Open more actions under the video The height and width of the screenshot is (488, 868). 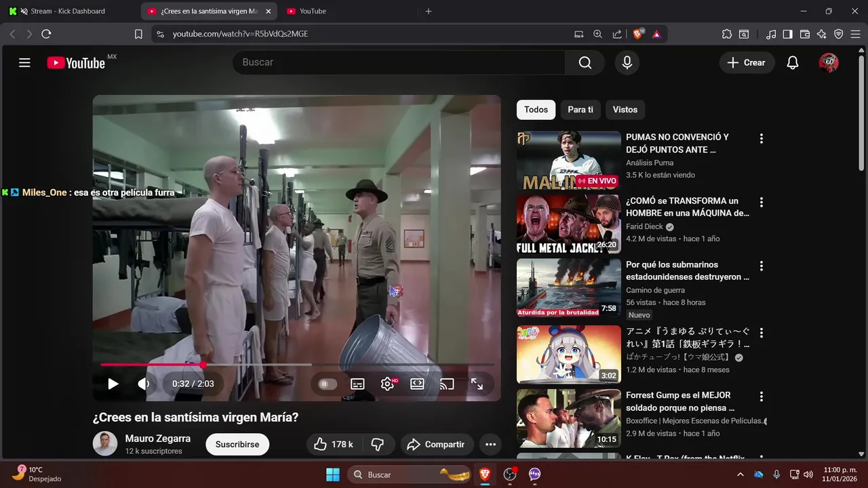(490, 445)
